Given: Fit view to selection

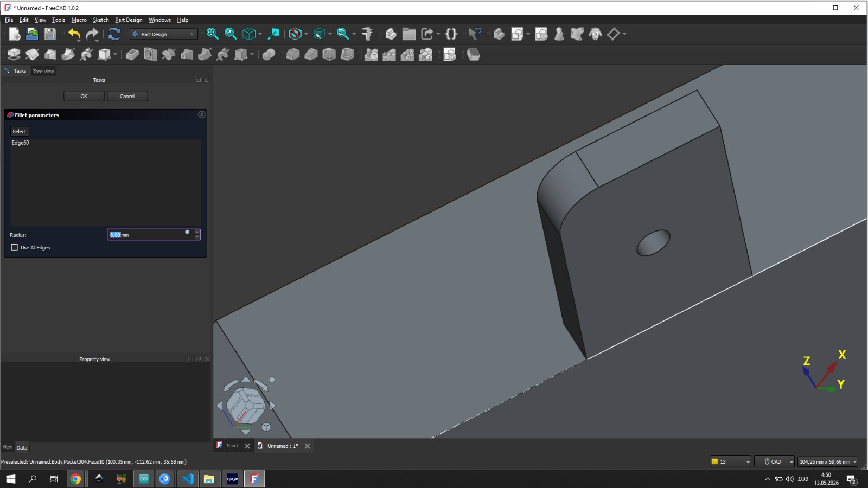Looking at the screenshot, I should 231,34.
